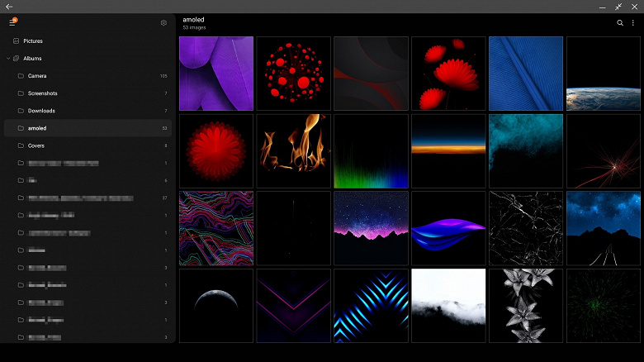
Task: Restore the window using the title bar button
Action: pos(618,7)
